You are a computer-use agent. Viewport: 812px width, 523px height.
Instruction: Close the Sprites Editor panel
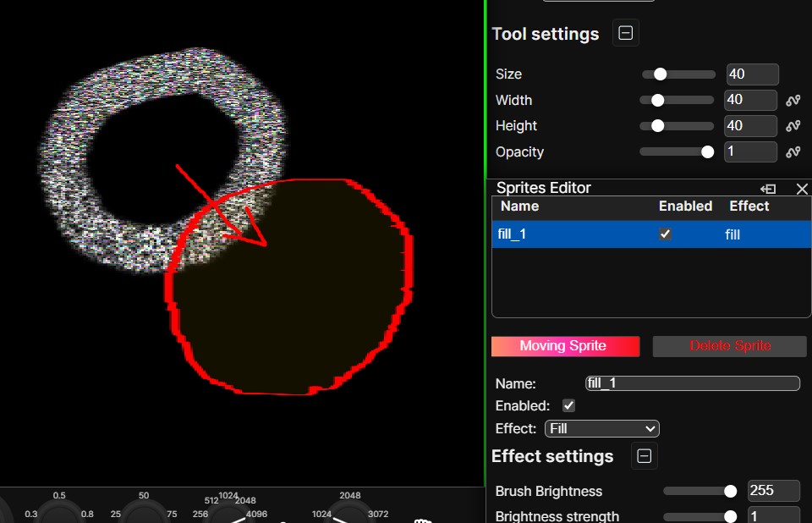(802, 190)
